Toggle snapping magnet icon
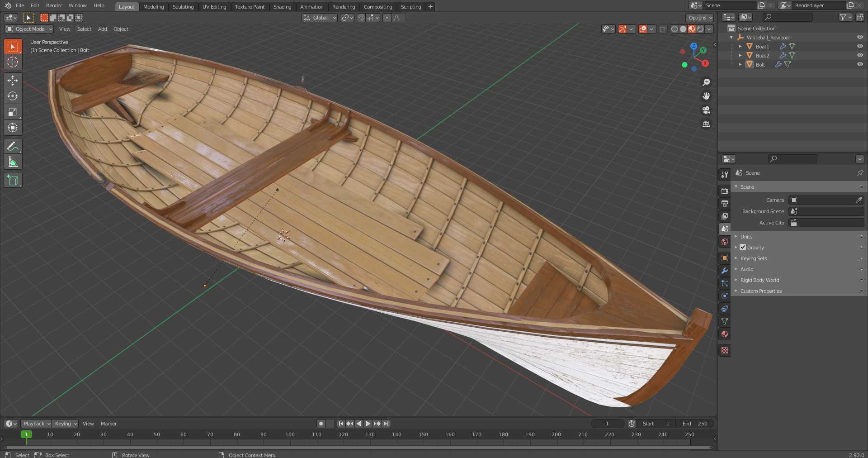Image resolution: width=868 pixels, height=458 pixels. [361, 18]
